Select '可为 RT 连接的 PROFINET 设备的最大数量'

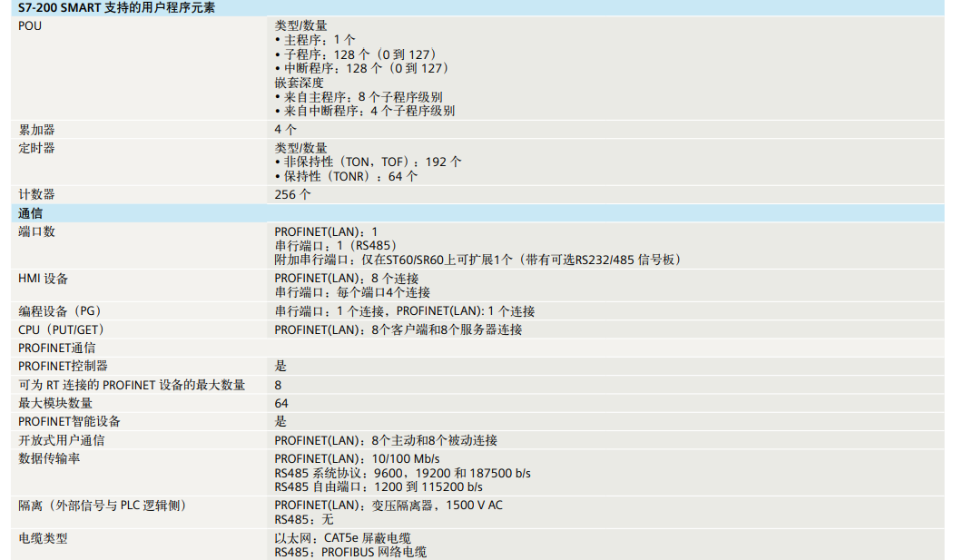[132, 385]
